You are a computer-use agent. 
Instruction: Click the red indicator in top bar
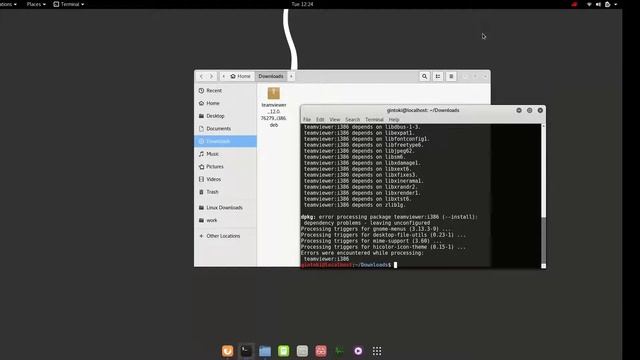pos(574,4)
